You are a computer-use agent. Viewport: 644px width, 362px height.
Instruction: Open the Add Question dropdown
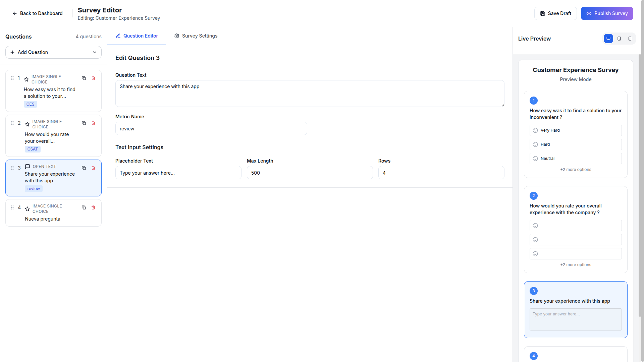[x=53, y=52]
